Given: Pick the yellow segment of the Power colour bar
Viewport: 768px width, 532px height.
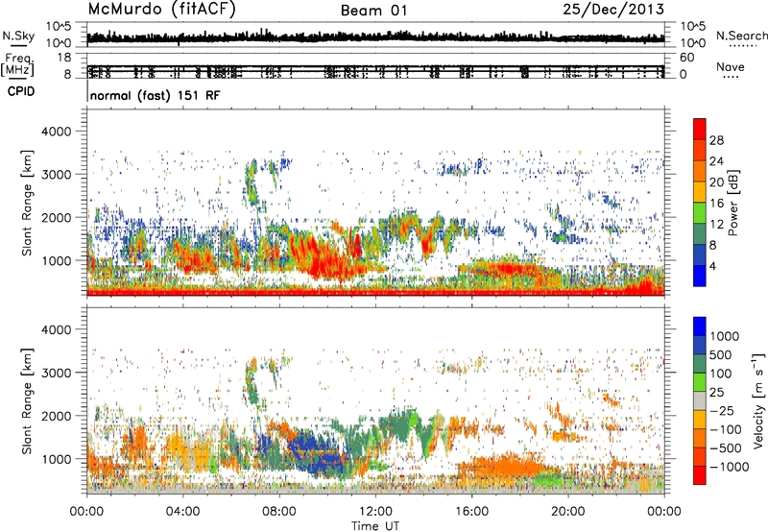Looking at the screenshot, I should tap(700, 192).
